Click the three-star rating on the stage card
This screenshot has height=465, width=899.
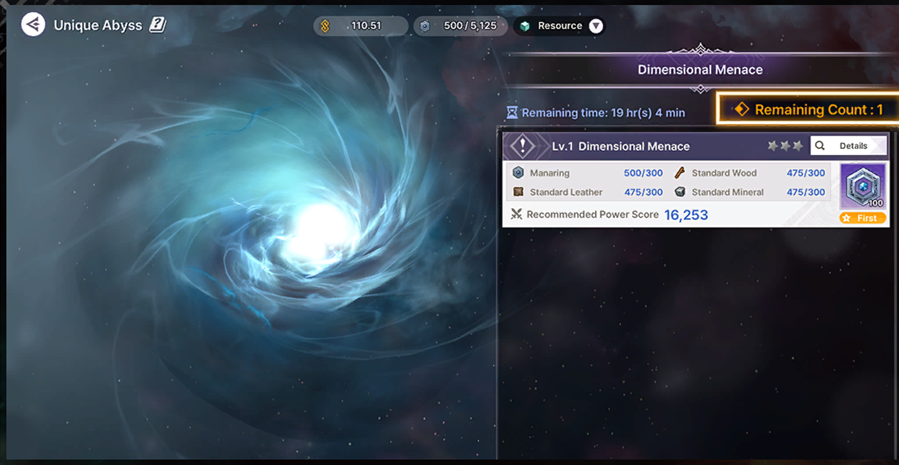point(785,146)
